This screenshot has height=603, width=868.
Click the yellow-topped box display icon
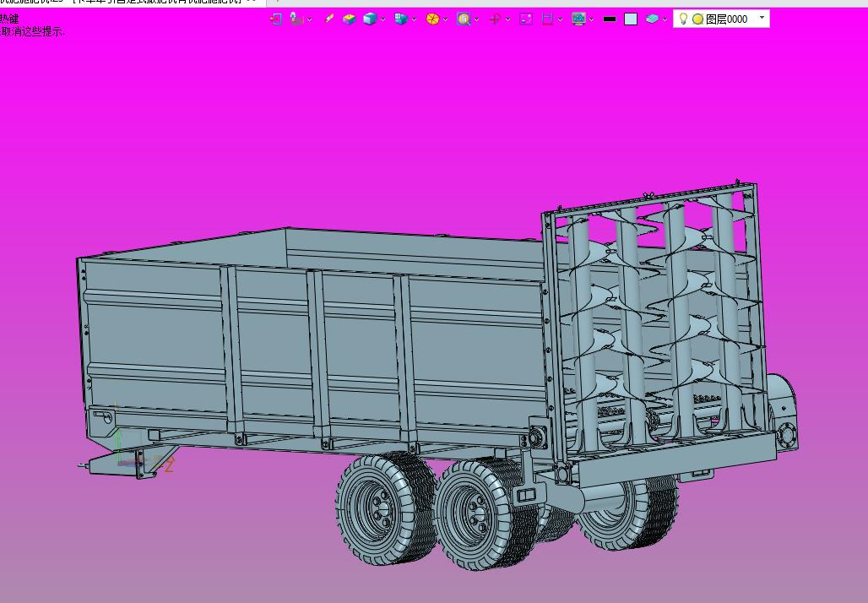[350, 19]
